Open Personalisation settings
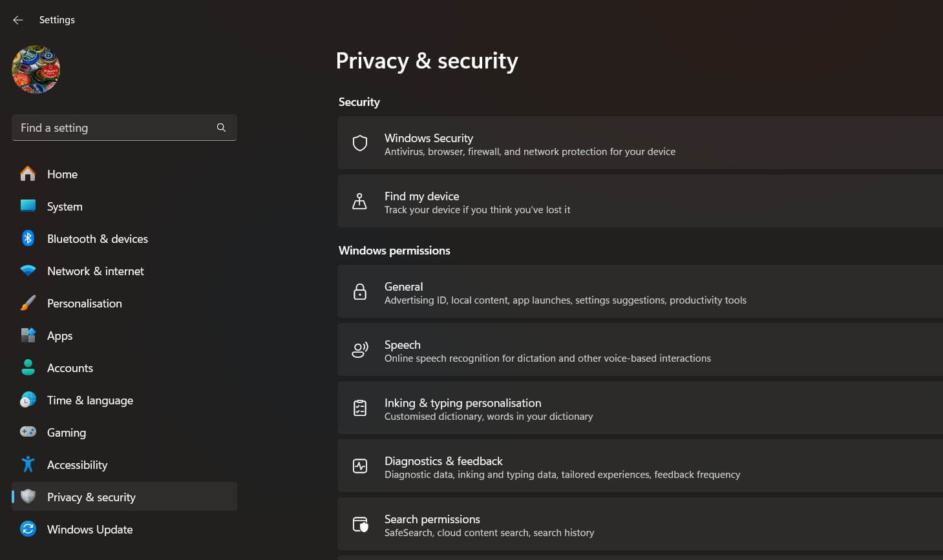This screenshot has width=943, height=560. click(x=85, y=303)
